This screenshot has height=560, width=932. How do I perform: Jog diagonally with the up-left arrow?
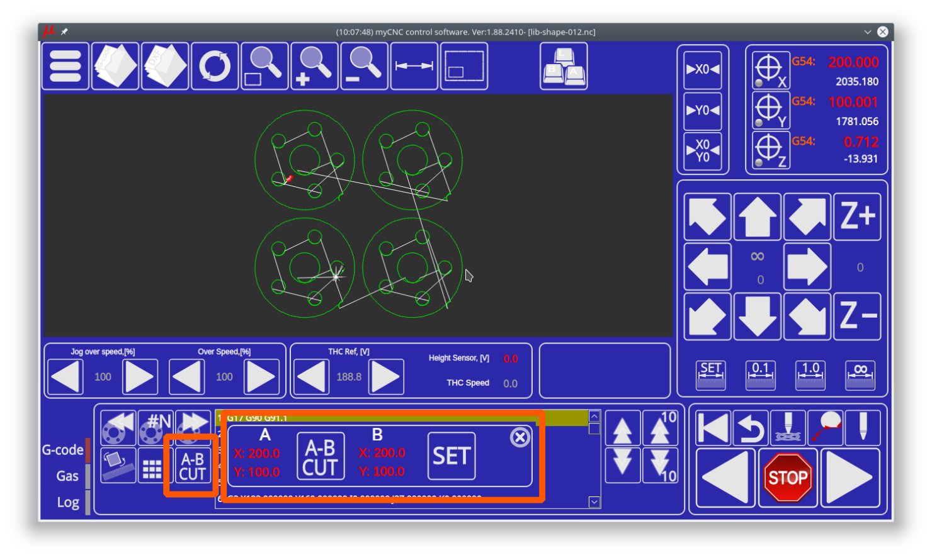click(707, 217)
